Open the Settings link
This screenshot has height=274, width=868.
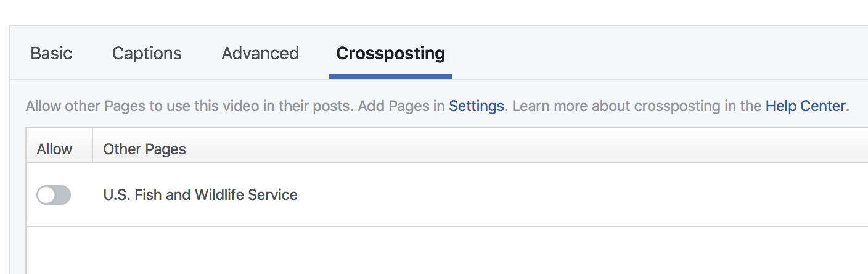click(x=476, y=106)
